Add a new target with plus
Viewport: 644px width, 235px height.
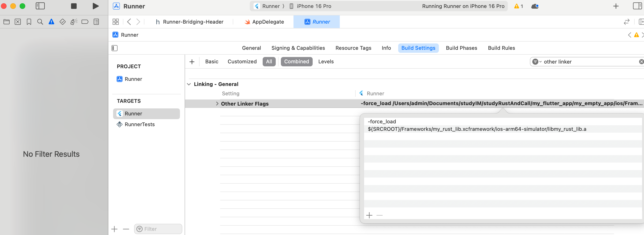tap(114, 229)
